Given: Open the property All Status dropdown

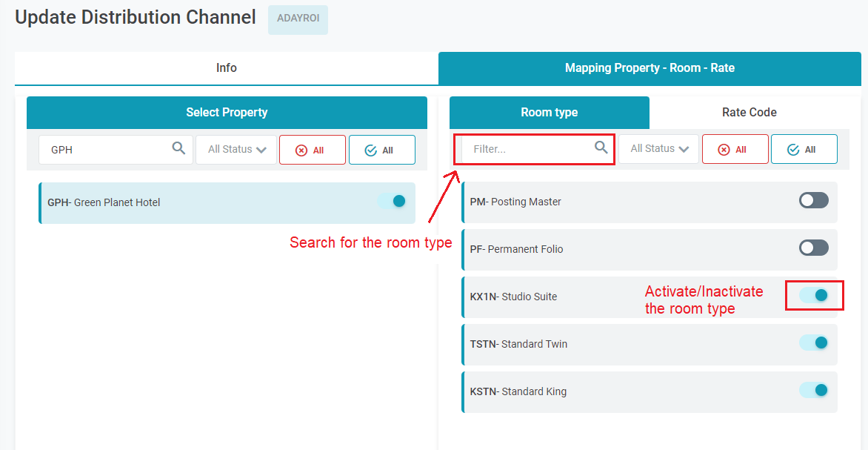Looking at the screenshot, I should (236, 149).
